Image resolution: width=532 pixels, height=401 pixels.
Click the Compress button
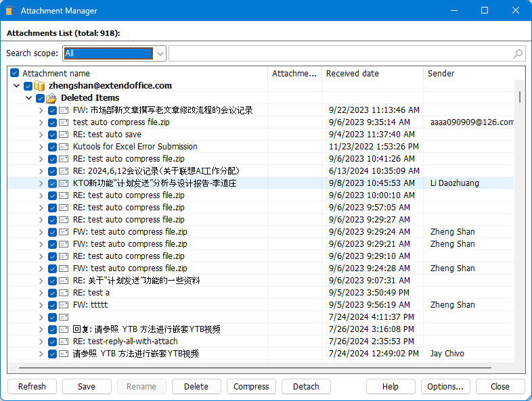251,387
